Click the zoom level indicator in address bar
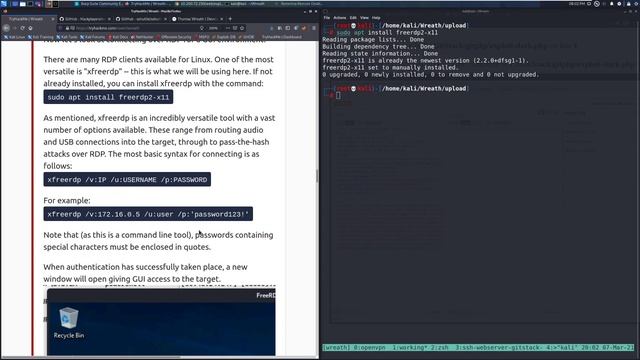 [213, 28]
